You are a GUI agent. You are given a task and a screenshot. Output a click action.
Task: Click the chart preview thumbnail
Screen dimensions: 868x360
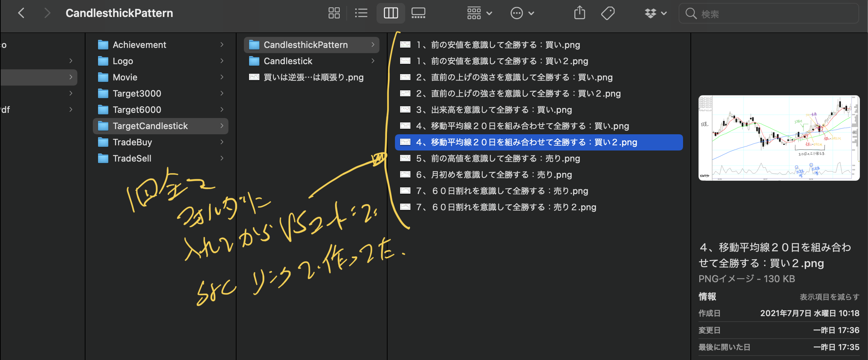(779, 138)
